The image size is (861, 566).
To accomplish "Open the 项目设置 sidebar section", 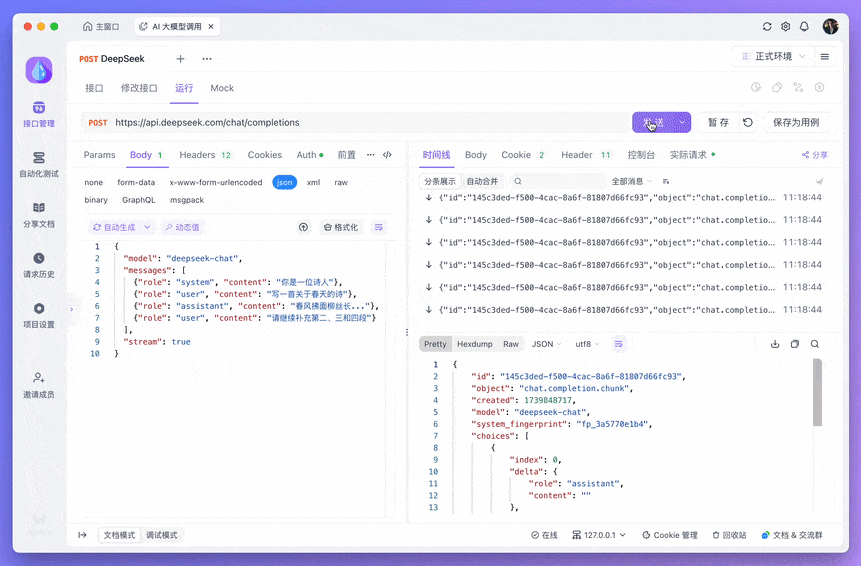I will (38, 316).
